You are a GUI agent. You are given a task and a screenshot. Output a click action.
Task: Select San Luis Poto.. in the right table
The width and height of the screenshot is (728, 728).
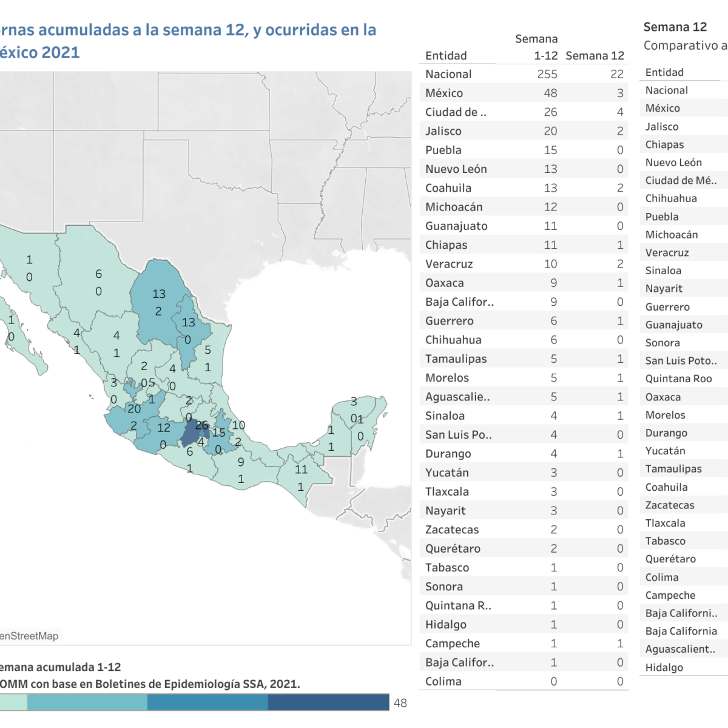point(681,360)
